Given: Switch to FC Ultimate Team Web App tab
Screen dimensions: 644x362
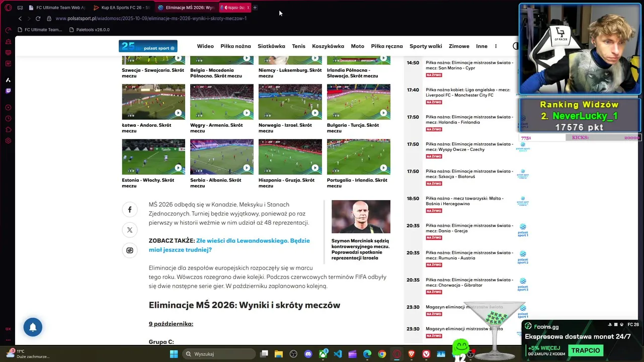Looking at the screenshot, I should [x=57, y=8].
